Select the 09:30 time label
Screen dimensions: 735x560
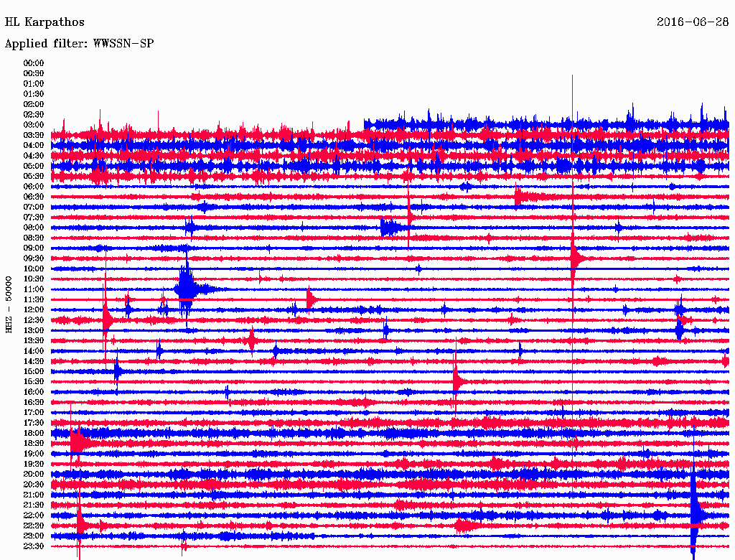click(x=33, y=258)
